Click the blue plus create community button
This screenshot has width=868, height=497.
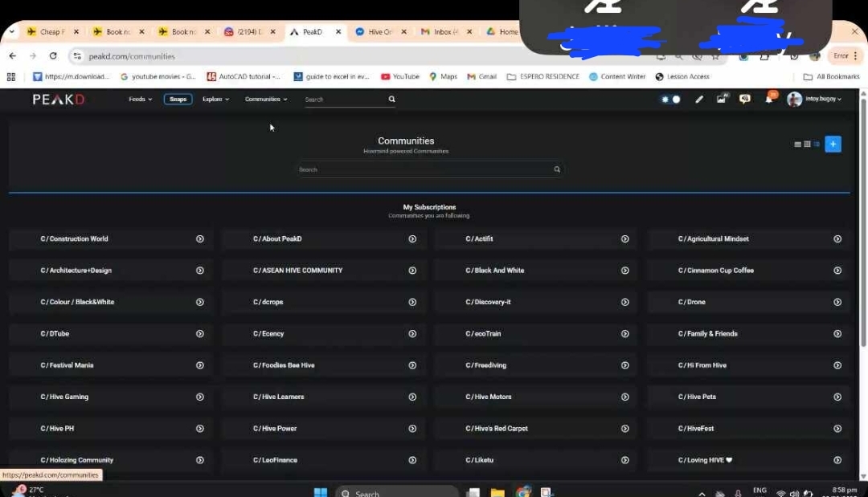[833, 145]
